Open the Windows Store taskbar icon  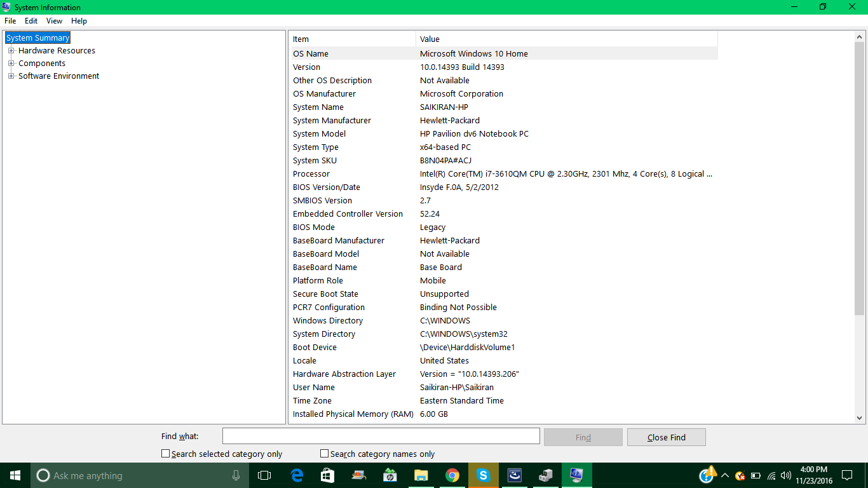(x=328, y=475)
